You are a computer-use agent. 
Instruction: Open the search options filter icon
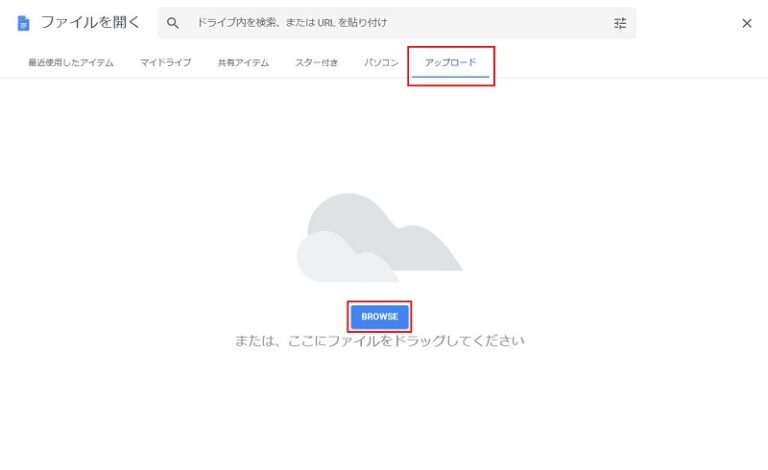click(x=620, y=23)
